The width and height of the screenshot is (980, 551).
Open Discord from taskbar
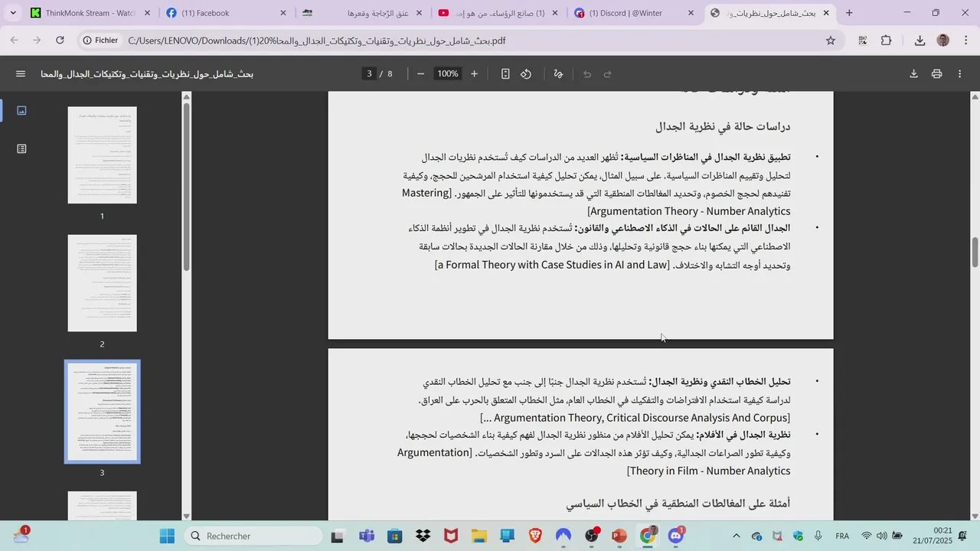[676, 536]
